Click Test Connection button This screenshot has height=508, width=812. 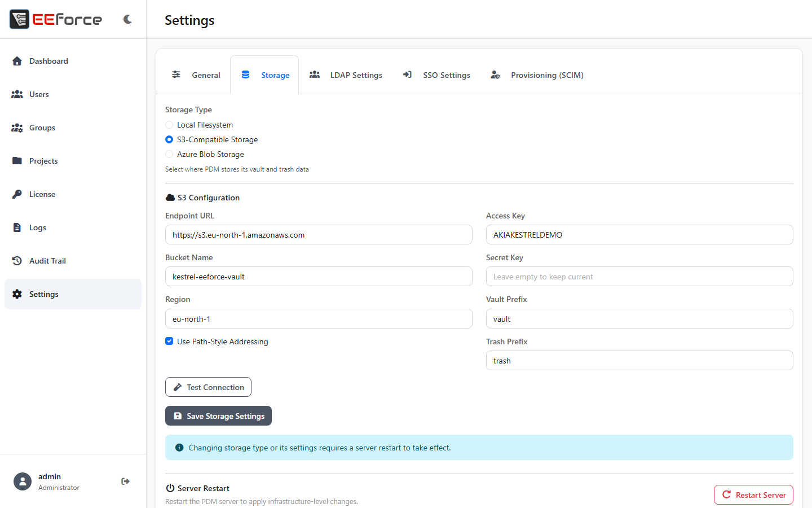point(208,387)
